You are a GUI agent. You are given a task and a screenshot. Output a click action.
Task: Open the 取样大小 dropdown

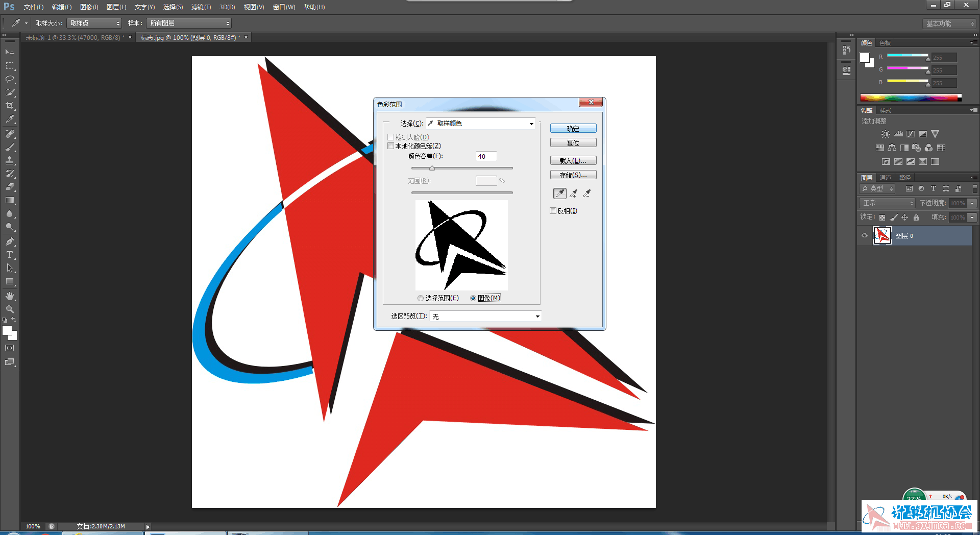point(94,23)
